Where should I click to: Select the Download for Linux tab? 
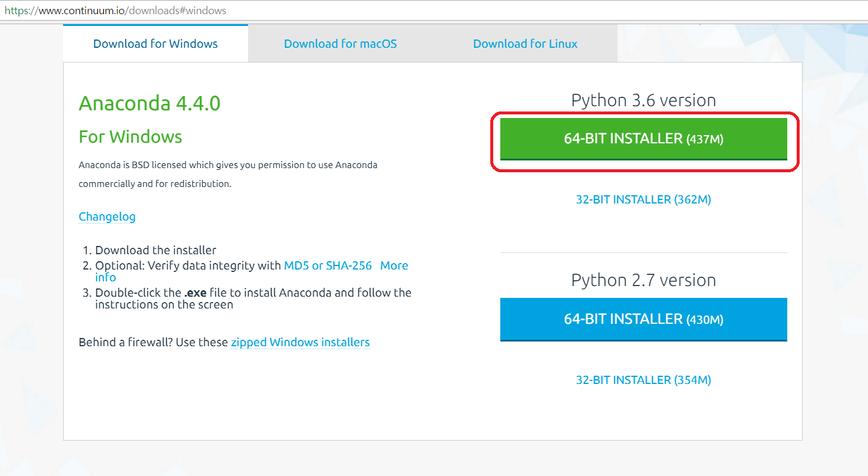pos(525,44)
